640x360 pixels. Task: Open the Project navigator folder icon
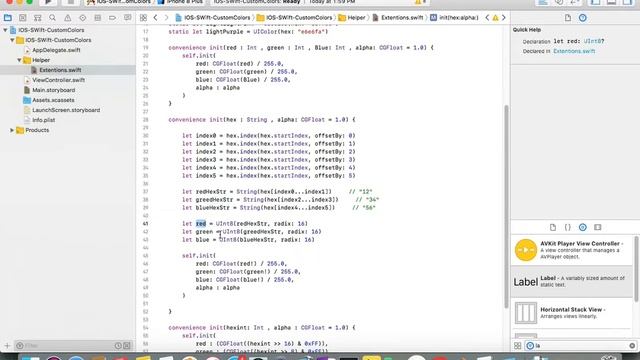(7, 18)
